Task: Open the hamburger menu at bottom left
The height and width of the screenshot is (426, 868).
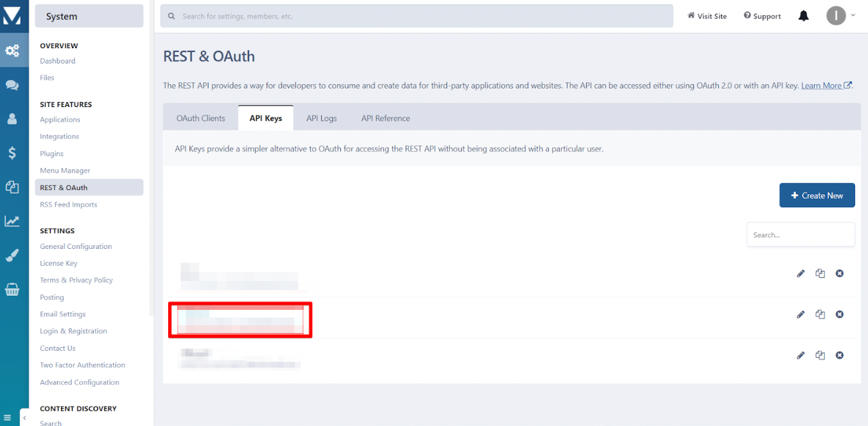Action: [7, 418]
